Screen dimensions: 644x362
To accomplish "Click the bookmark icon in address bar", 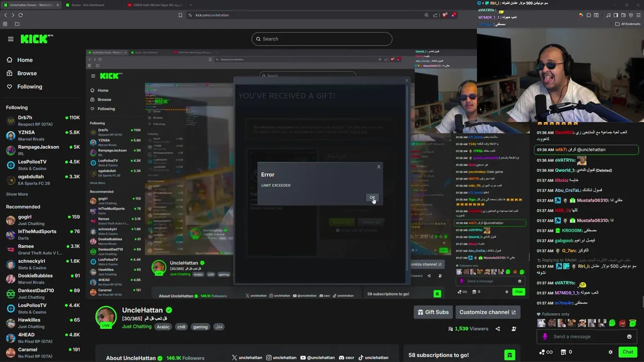I will click(x=181, y=15).
